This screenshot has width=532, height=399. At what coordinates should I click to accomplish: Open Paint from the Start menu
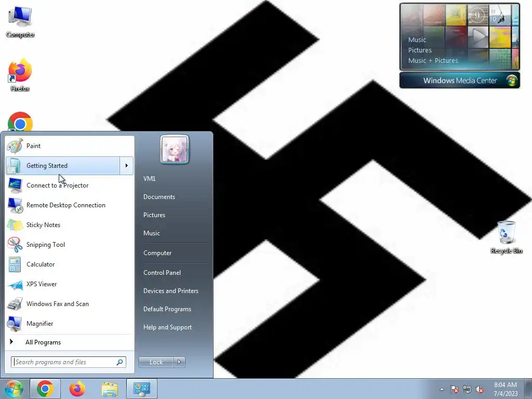tap(70, 146)
